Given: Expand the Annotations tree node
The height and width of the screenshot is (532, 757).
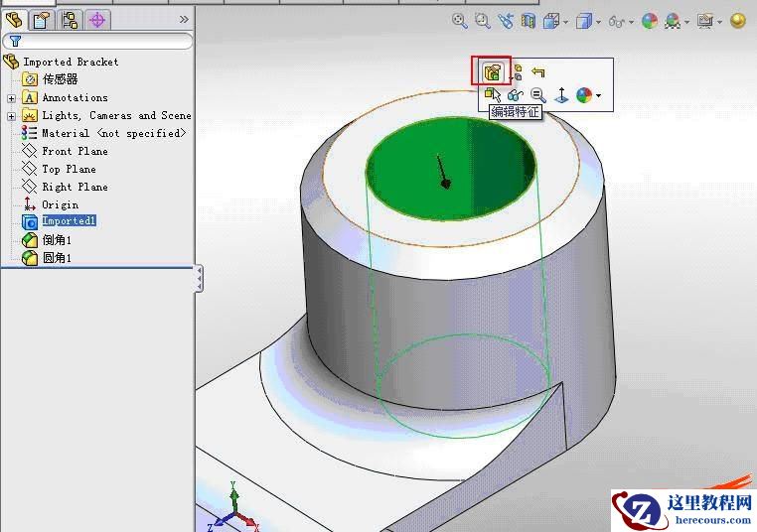Looking at the screenshot, I should click(x=11, y=98).
